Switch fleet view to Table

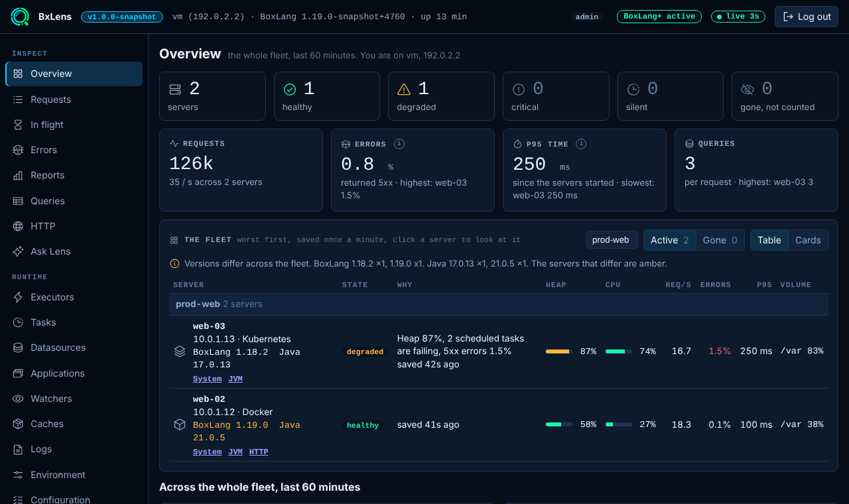[769, 240]
